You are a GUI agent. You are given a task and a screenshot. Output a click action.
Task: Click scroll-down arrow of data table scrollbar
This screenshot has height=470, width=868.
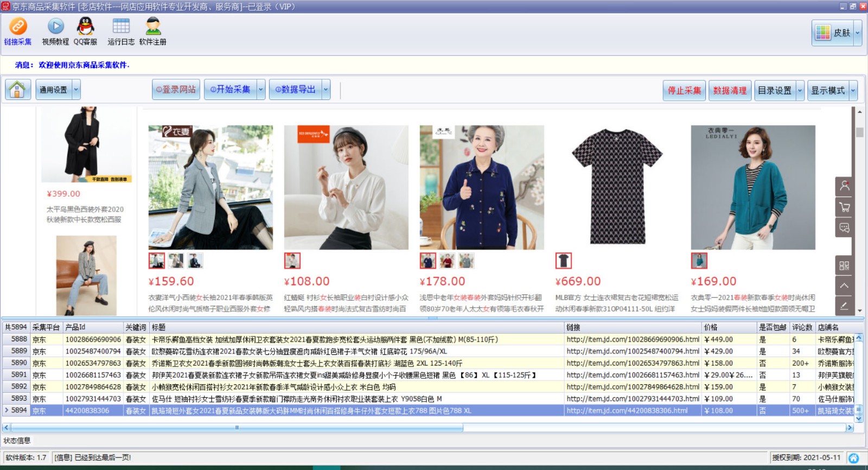click(x=859, y=419)
